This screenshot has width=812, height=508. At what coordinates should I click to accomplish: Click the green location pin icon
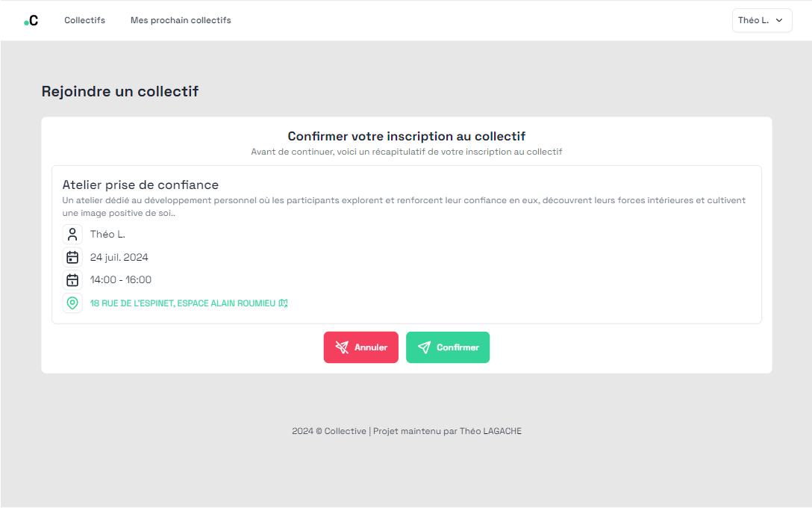72,303
